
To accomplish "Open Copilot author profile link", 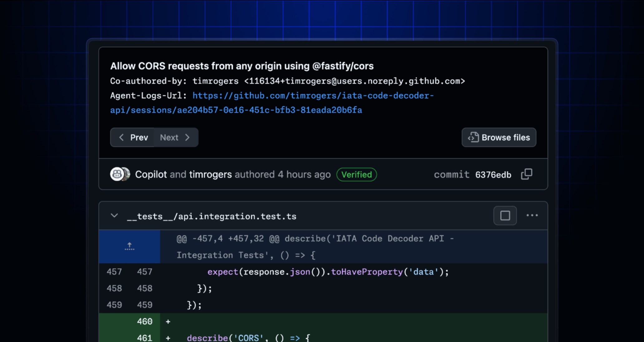I will pos(151,174).
